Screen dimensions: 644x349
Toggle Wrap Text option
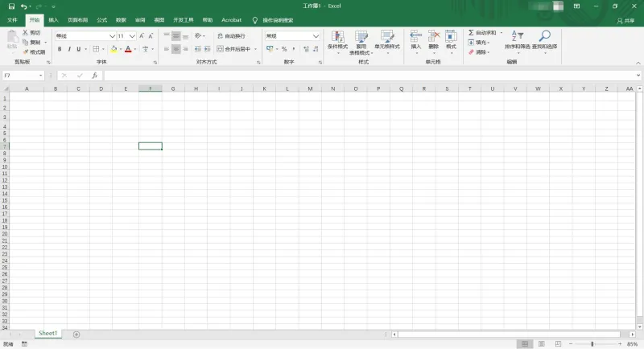231,36
